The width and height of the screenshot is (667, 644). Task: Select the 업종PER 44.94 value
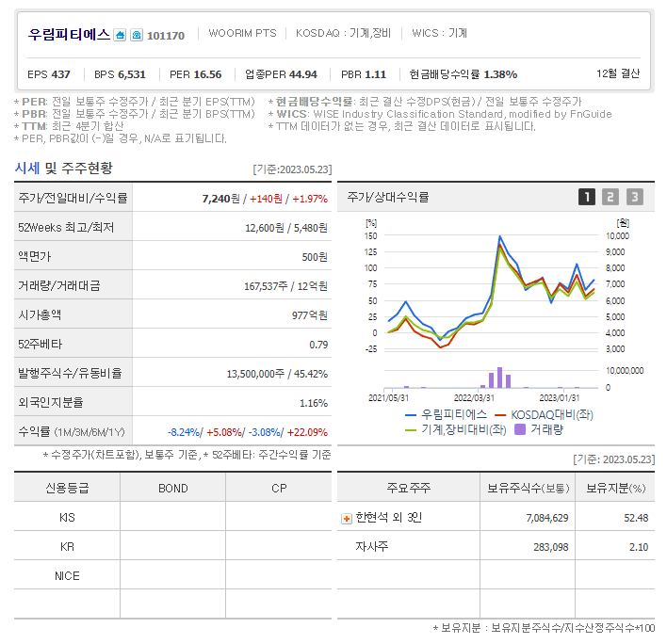point(281,74)
